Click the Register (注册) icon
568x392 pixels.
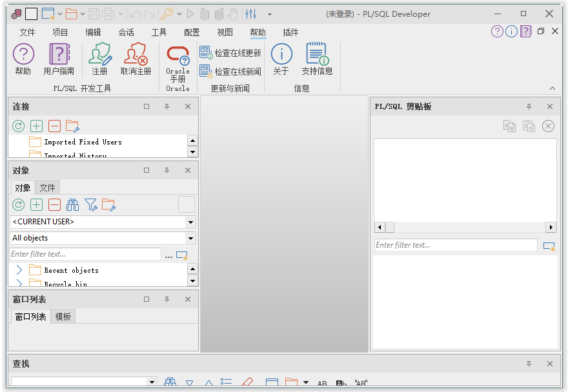point(99,59)
